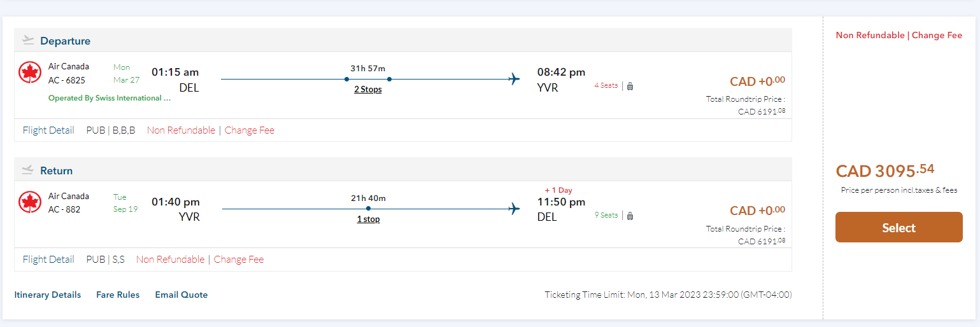Open the Itinerary Details tab
This screenshot has width=980, height=327.
(x=48, y=295)
